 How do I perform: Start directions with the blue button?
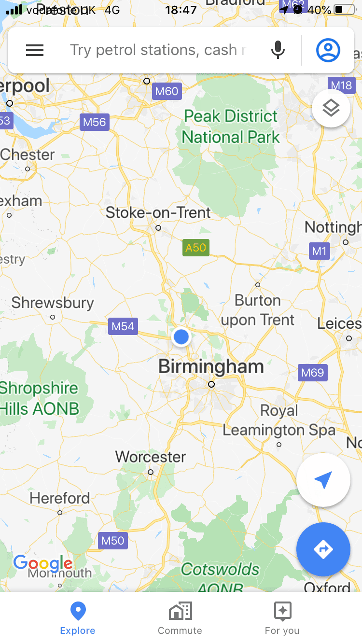[323, 549]
